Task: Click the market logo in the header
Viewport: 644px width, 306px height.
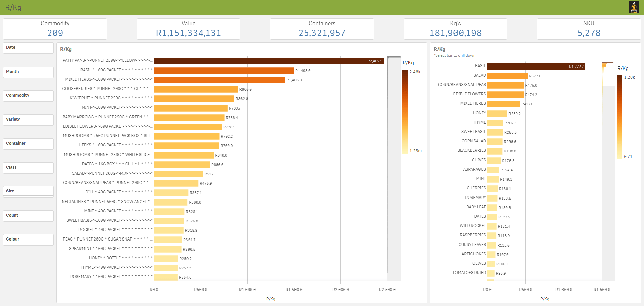Action: click(x=634, y=7)
